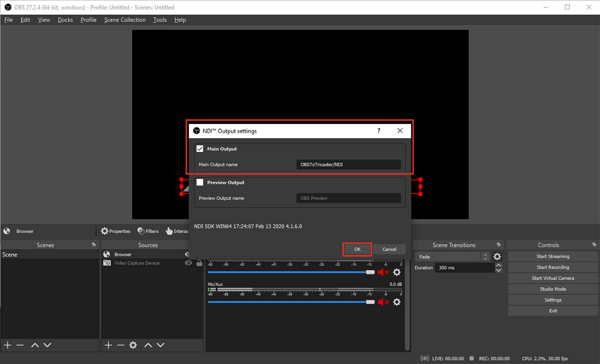Open Properties for the Browser source
600x364 pixels.
(x=115, y=231)
